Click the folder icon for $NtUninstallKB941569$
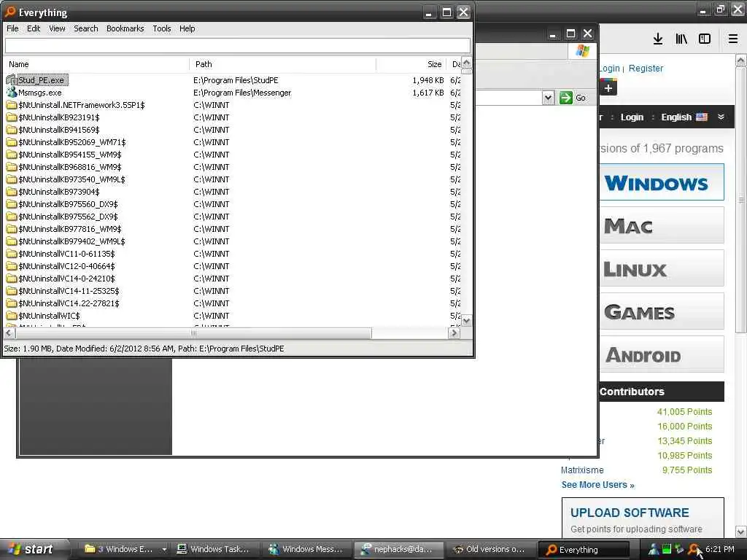This screenshot has width=747, height=560. (x=12, y=130)
